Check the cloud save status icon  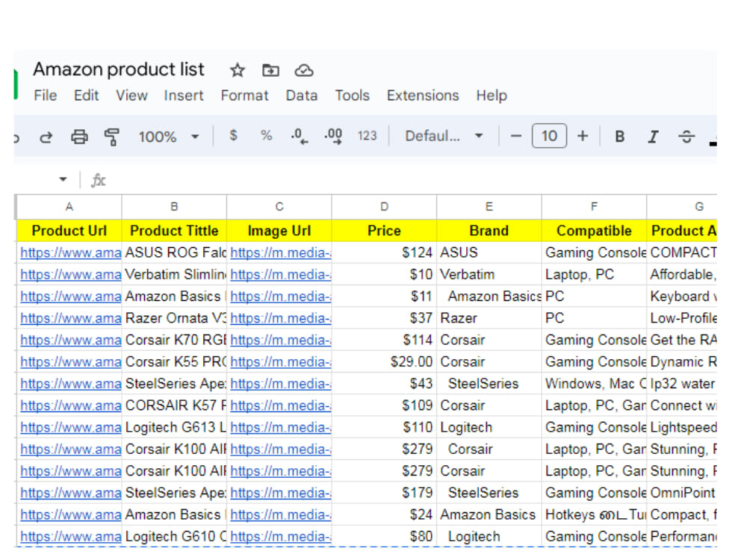tap(304, 70)
